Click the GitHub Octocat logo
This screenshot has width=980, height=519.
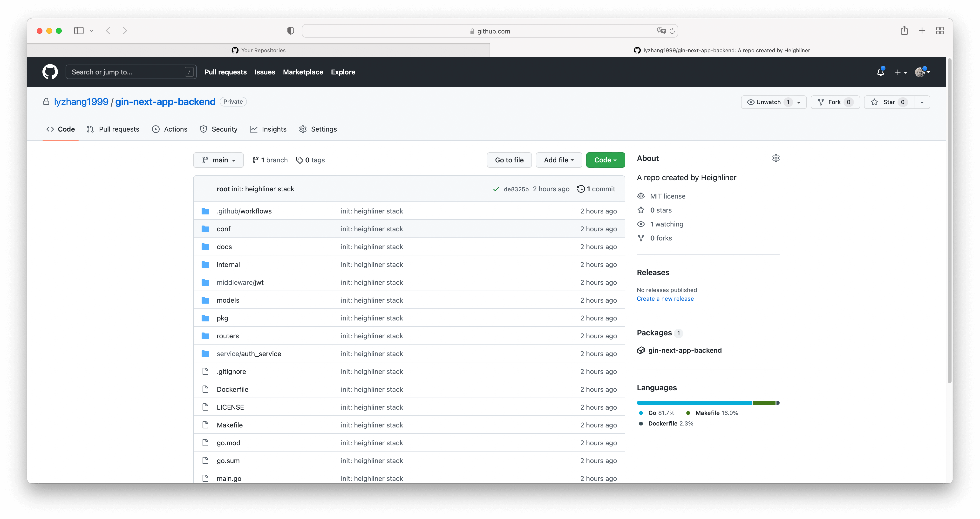click(50, 72)
